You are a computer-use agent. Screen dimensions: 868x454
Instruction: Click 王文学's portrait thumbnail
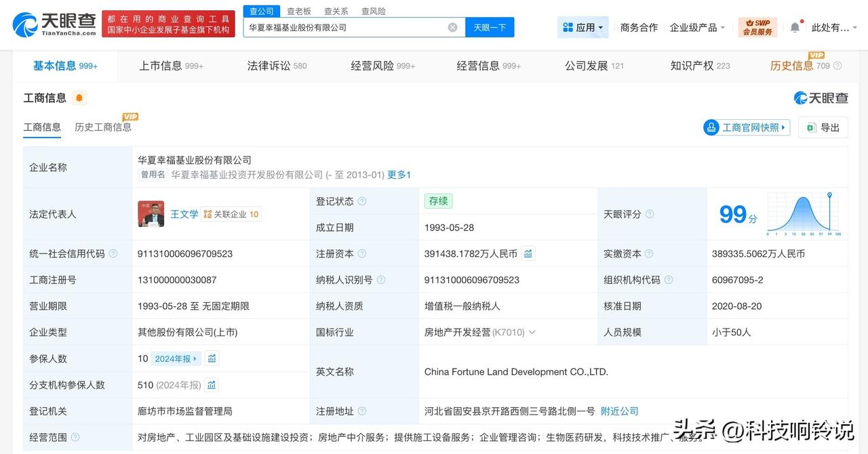(x=151, y=214)
